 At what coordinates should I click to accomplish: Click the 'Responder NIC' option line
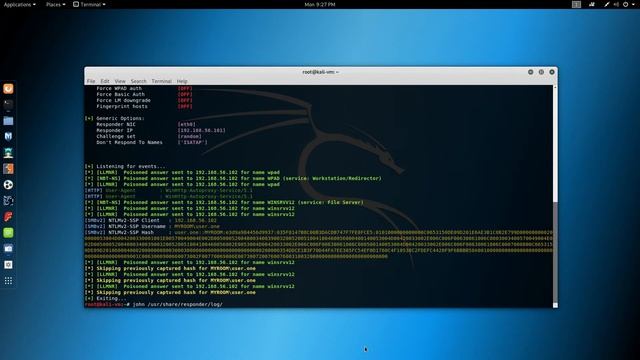coord(146,124)
